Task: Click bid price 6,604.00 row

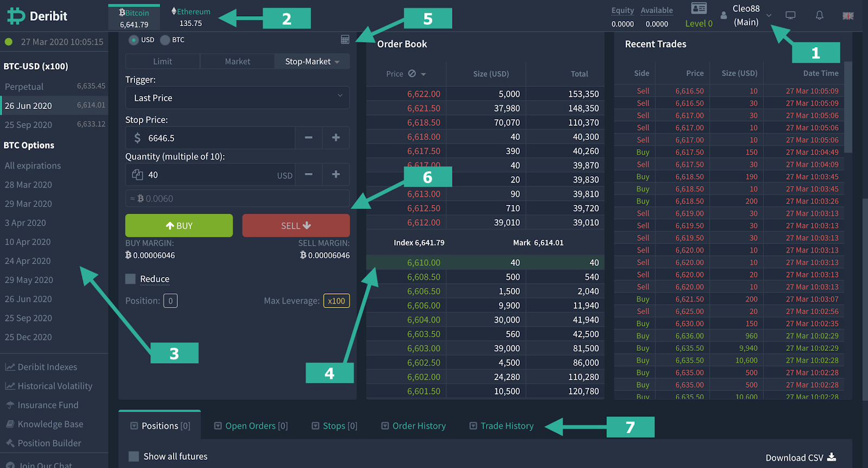Action: coord(486,320)
